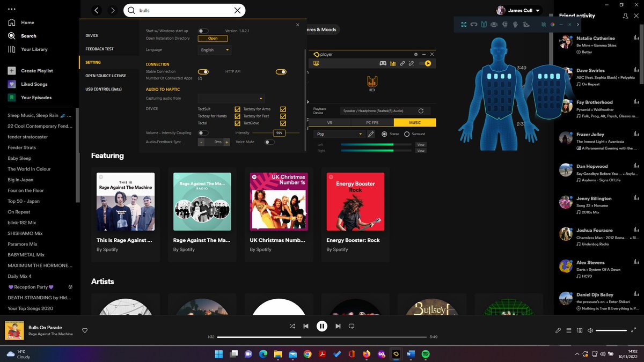Open the lyrics microphone icon
Screen dimensions: 644x362
coord(558,330)
